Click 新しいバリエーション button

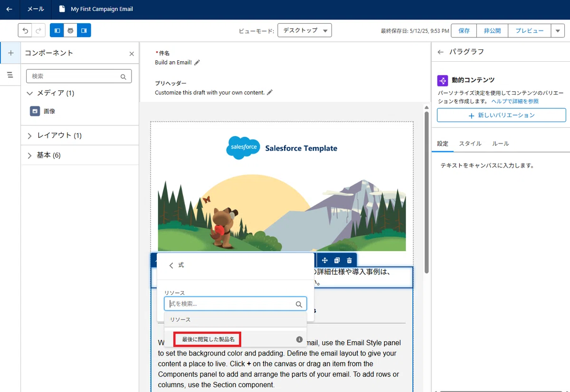click(502, 115)
